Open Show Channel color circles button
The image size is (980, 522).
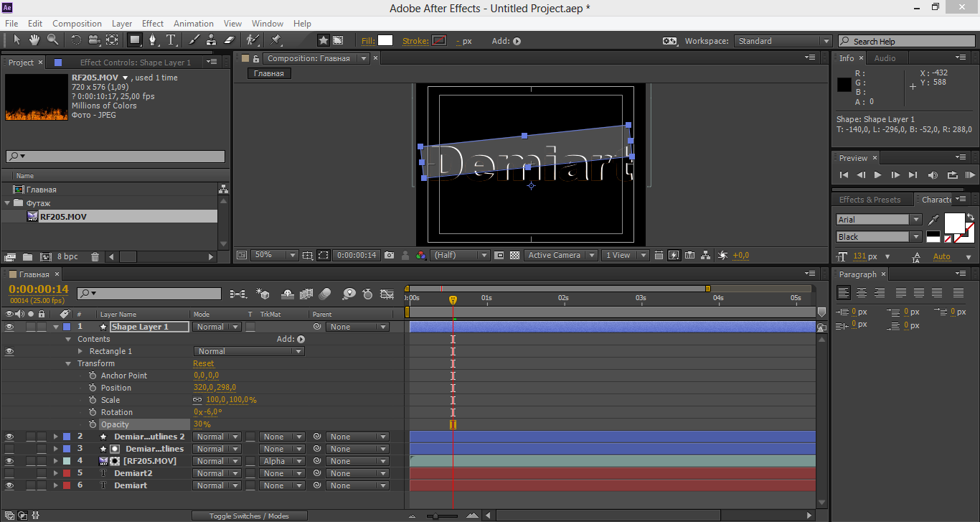click(421, 255)
